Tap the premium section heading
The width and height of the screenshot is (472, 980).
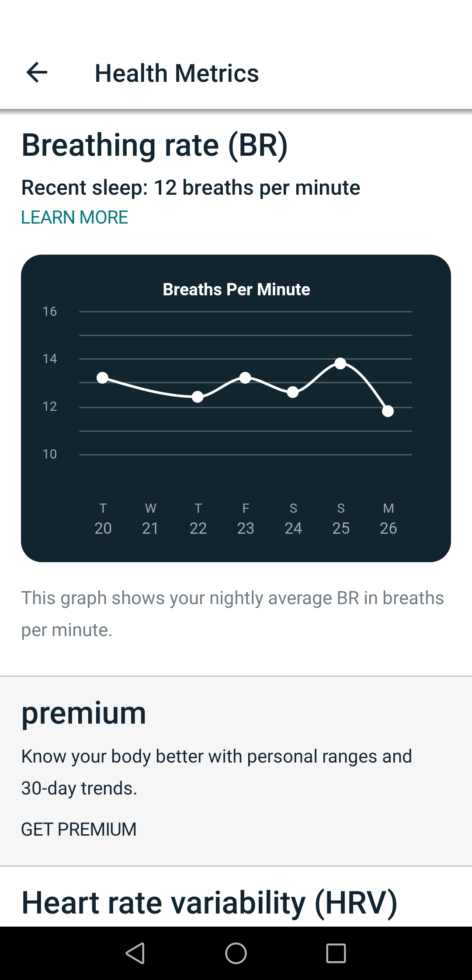click(x=83, y=714)
